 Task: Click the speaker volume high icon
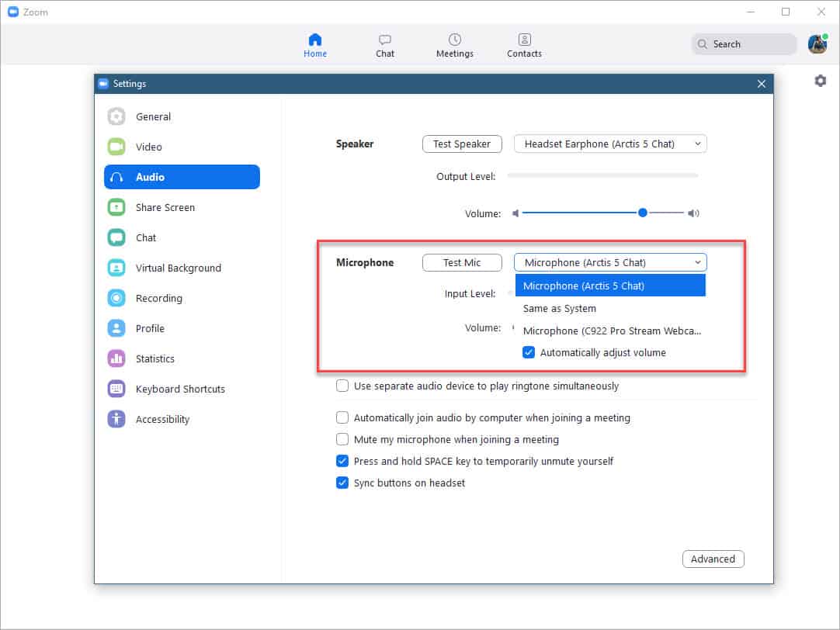click(x=694, y=213)
